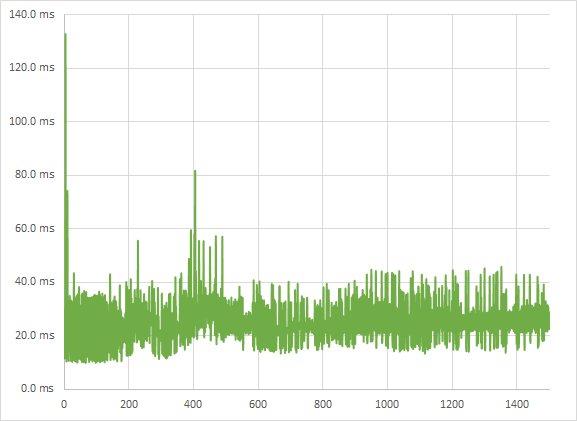
Task: Select the tallest spike peak near 130 ms
Action: tap(66, 34)
